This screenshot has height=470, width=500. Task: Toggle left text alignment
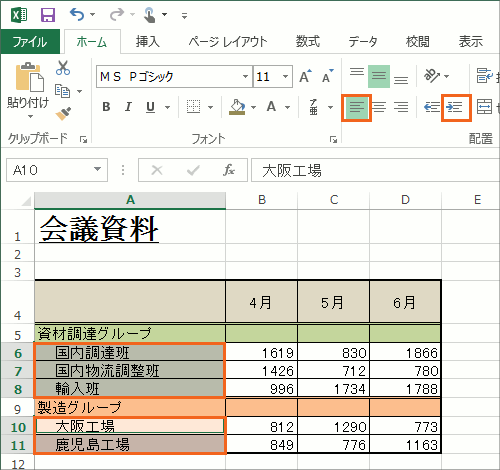point(357,107)
